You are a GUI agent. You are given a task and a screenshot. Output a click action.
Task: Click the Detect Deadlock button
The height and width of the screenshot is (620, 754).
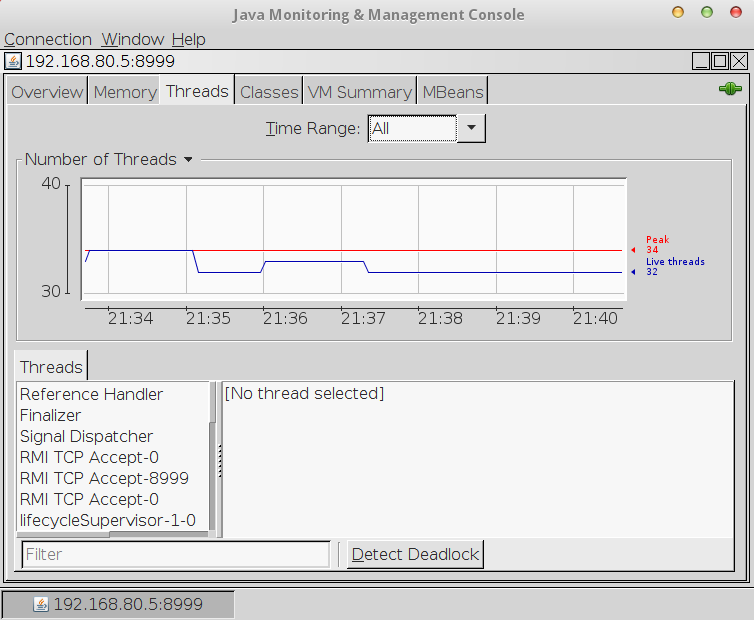[x=415, y=555]
